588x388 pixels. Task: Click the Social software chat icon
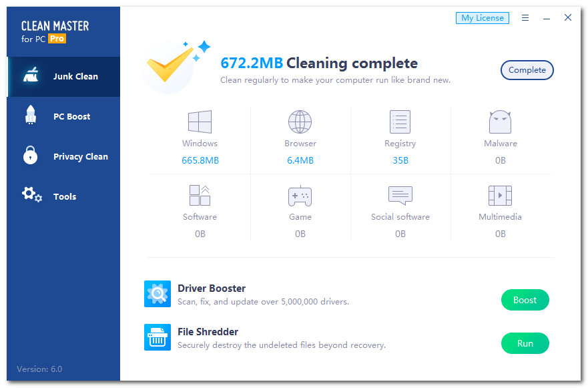click(400, 195)
